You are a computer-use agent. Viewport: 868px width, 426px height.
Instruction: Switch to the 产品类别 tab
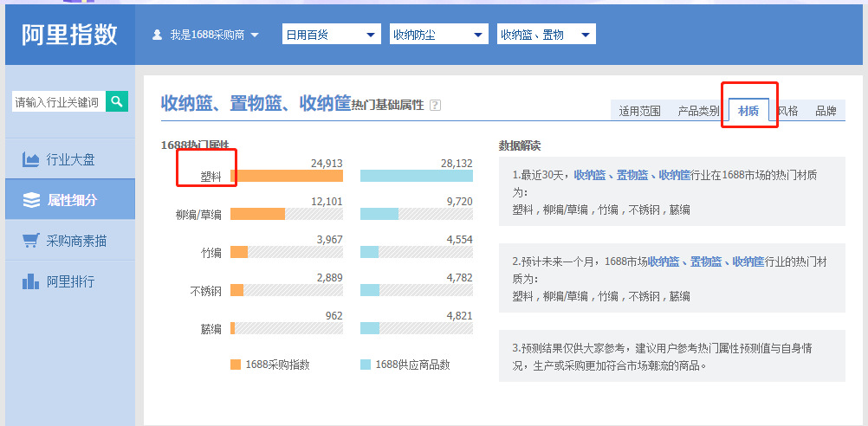pos(698,111)
